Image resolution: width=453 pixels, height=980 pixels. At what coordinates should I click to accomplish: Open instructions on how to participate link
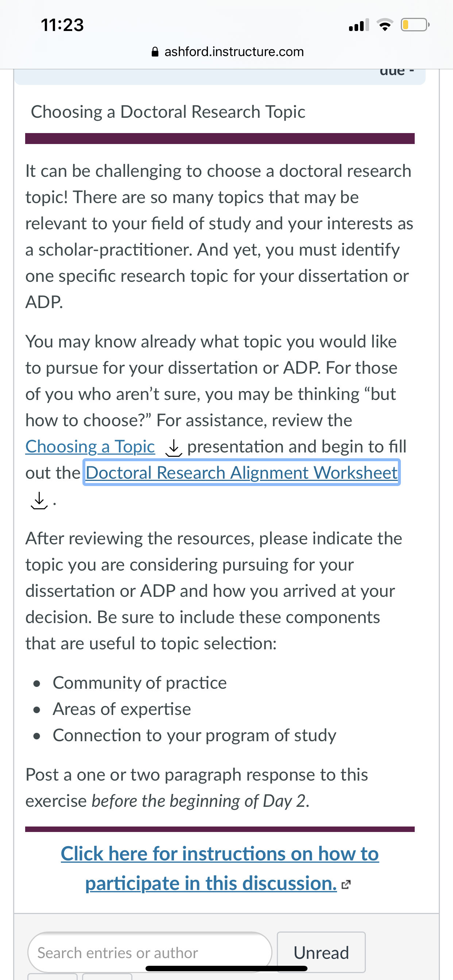220,868
